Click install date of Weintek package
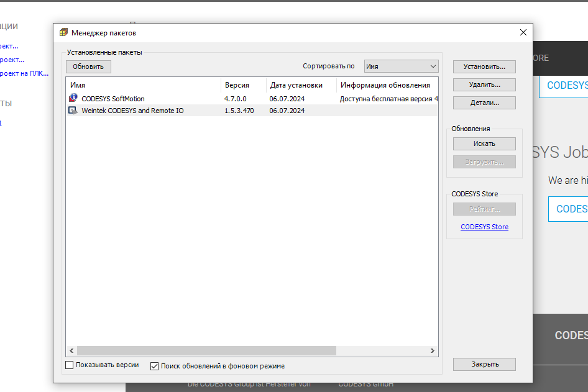This screenshot has width=588, height=392. [287, 111]
